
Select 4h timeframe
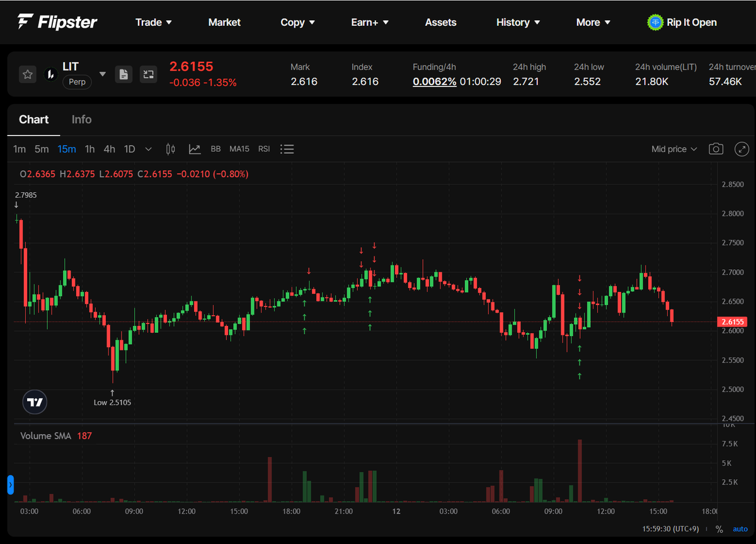point(110,149)
